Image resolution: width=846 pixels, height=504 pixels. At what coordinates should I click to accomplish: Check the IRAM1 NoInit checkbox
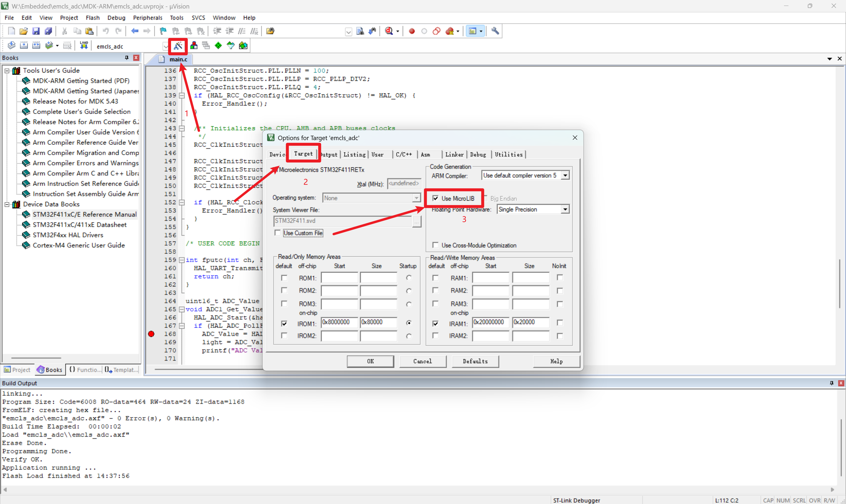click(x=560, y=322)
